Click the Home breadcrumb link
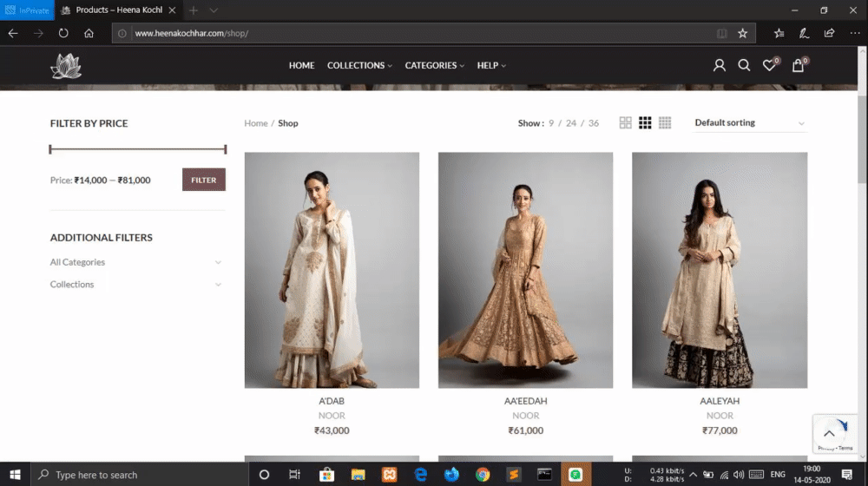Viewport: 868px width, 486px height. (256, 123)
